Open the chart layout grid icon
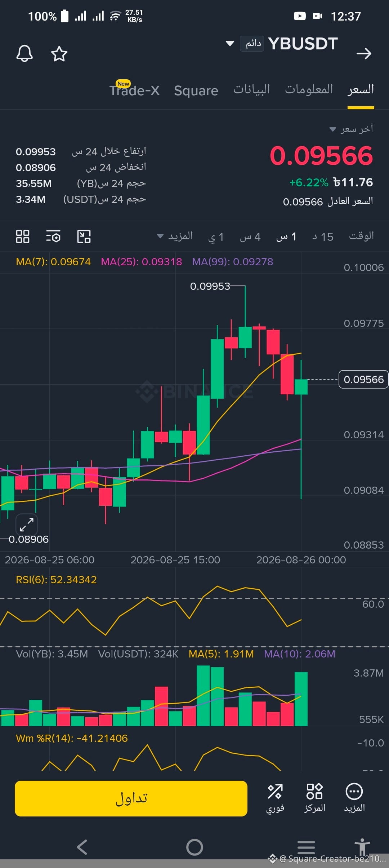 click(x=23, y=236)
